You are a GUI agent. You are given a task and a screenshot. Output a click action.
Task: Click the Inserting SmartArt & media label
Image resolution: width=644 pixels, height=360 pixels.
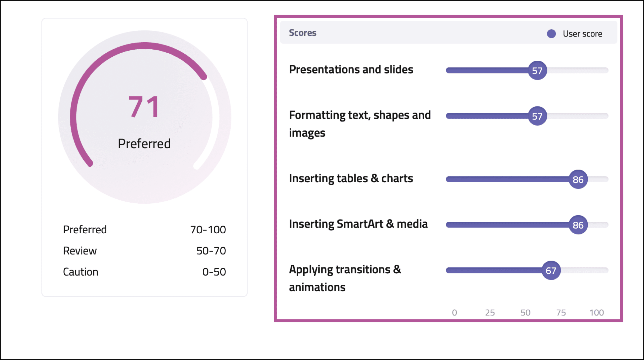[x=358, y=224]
